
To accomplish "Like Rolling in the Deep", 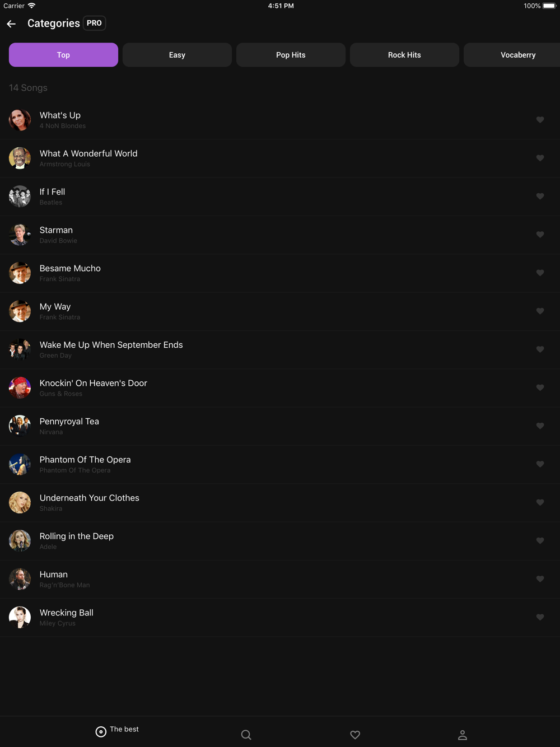I will [540, 541].
